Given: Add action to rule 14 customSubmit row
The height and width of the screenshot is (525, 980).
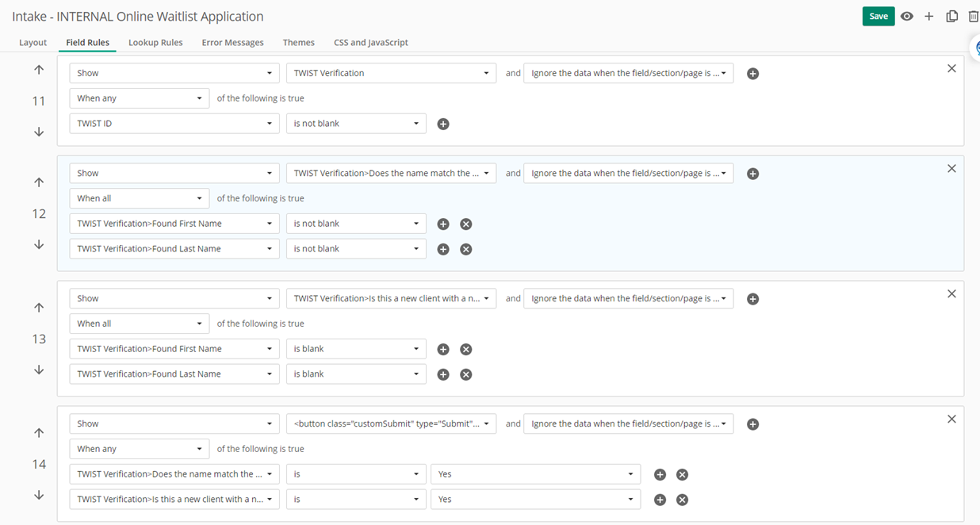Looking at the screenshot, I should click(x=753, y=424).
